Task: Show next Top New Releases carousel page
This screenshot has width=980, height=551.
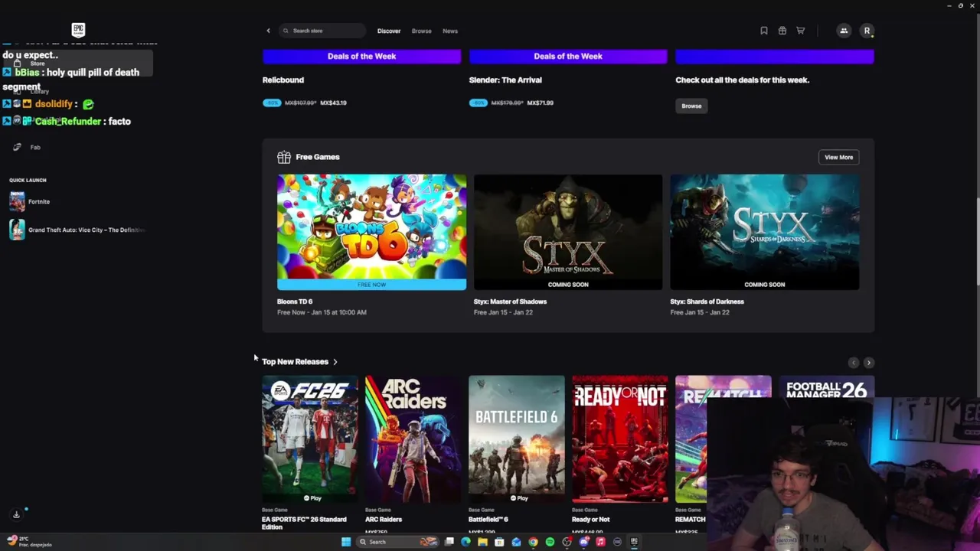Action: pyautogui.click(x=868, y=362)
